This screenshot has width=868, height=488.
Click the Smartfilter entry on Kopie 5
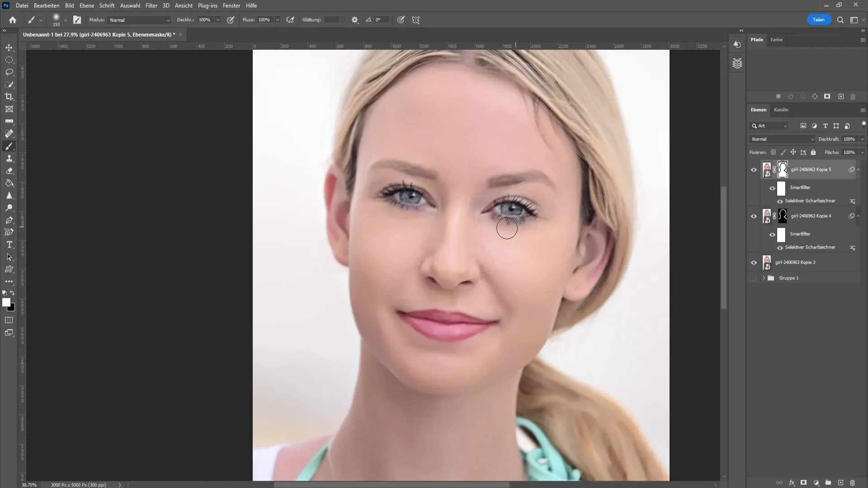coord(800,188)
